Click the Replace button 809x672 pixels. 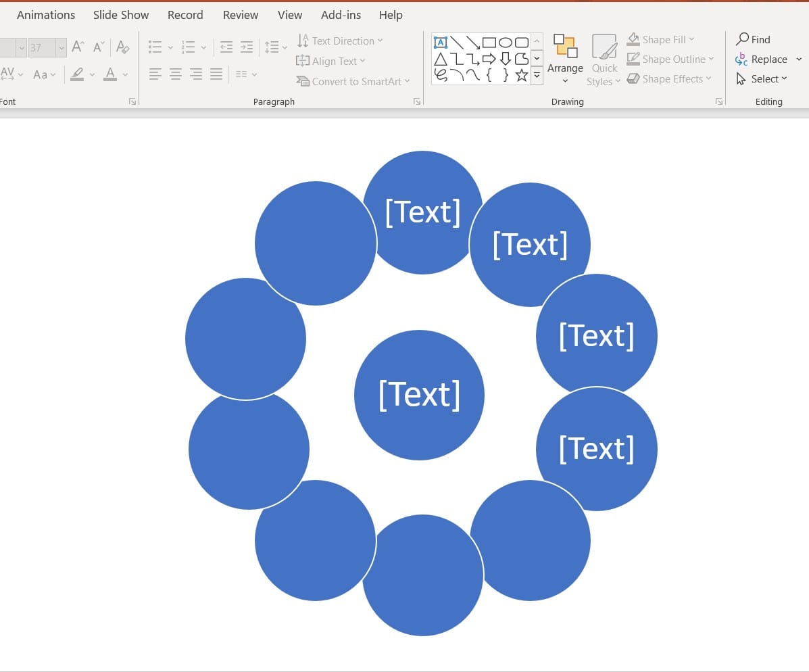[x=762, y=59]
